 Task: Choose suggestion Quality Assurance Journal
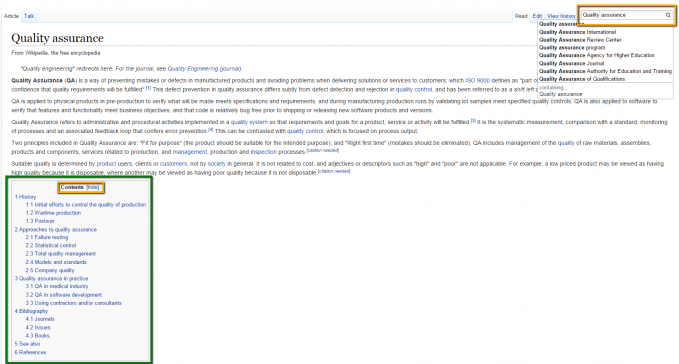click(571, 63)
